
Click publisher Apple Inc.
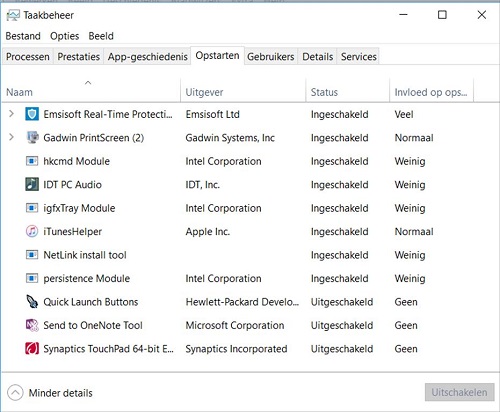click(x=208, y=232)
